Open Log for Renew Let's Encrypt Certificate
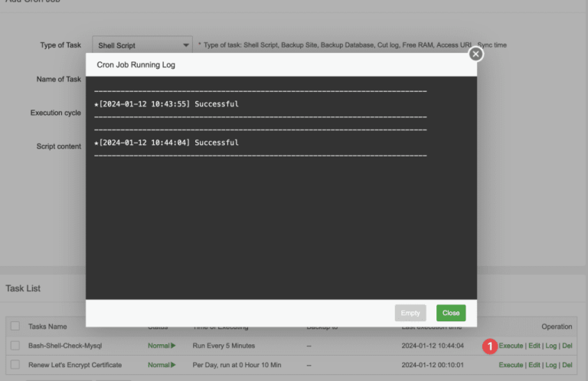Screen dimensions: 588x381 click(x=550, y=365)
